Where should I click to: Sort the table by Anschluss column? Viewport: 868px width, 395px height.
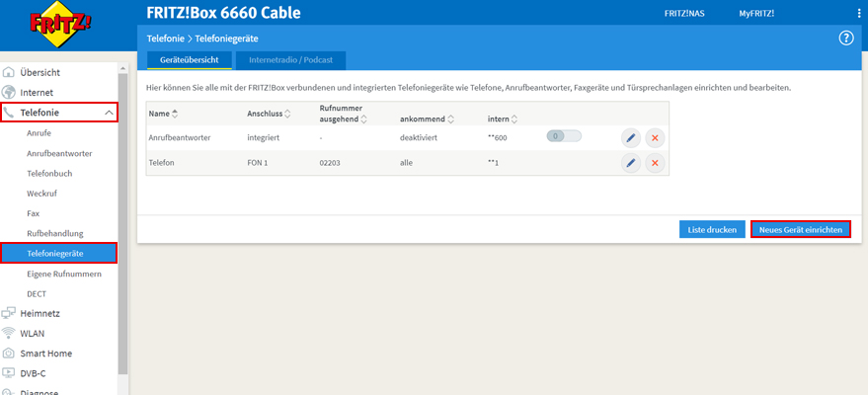click(x=287, y=114)
